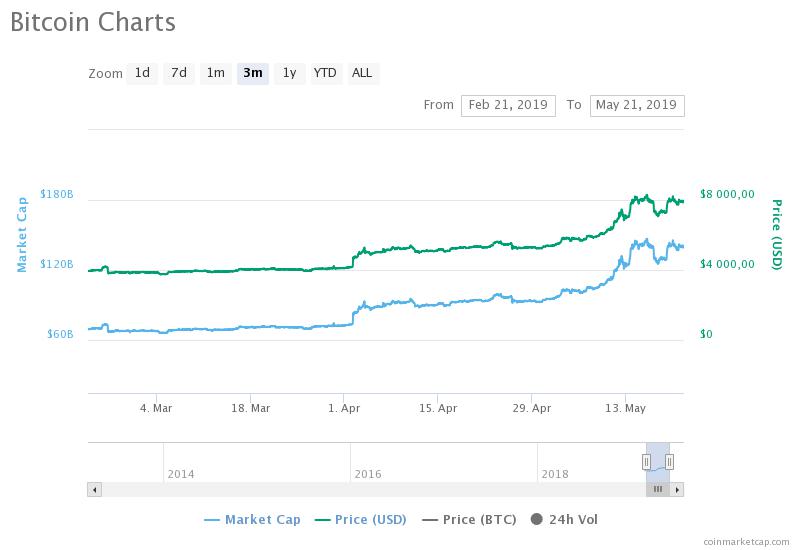
Task: Click the $4 000,00 price label
Action: (727, 264)
